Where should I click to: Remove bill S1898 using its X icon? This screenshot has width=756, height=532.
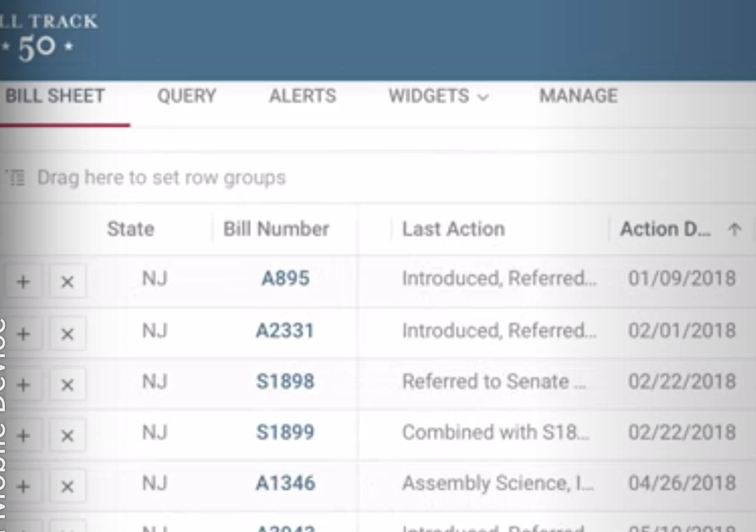(x=67, y=385)
